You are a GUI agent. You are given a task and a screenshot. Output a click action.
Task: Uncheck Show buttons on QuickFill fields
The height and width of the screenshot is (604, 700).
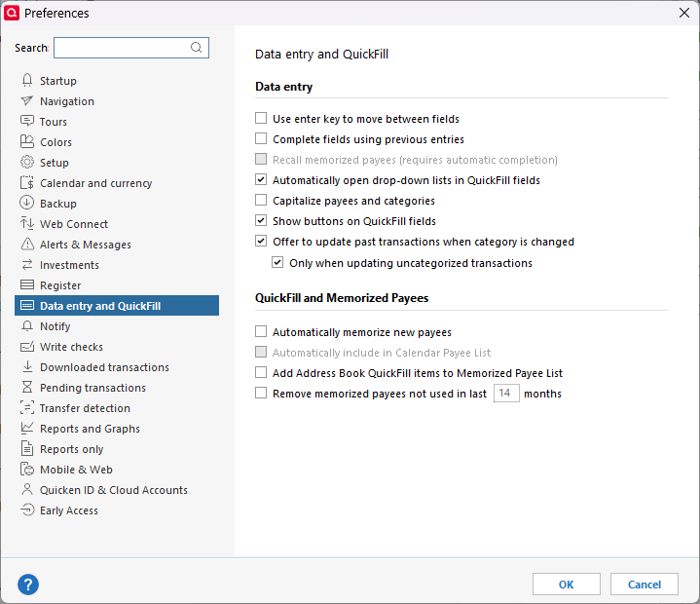coord(261,221)
